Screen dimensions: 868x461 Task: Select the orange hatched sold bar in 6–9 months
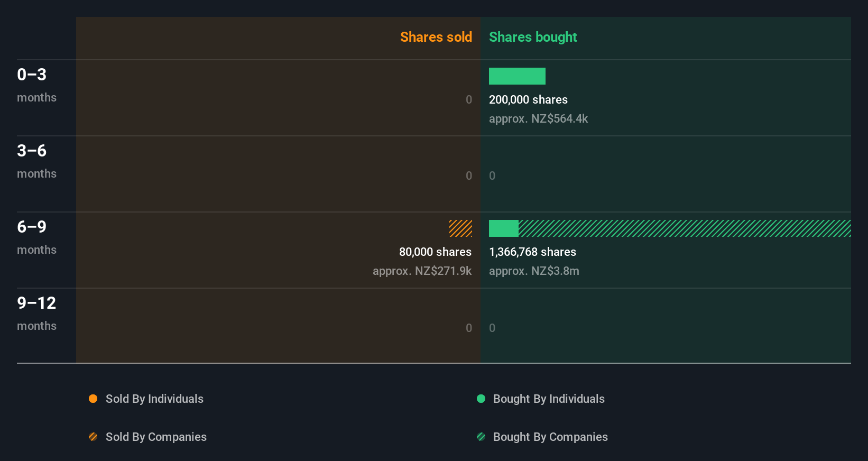[460, 228]
